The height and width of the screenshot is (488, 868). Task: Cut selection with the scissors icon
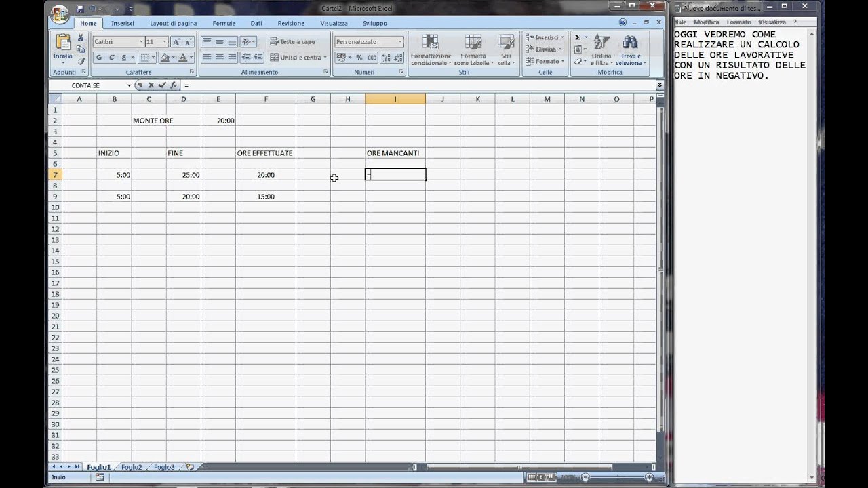click(81, 38)
